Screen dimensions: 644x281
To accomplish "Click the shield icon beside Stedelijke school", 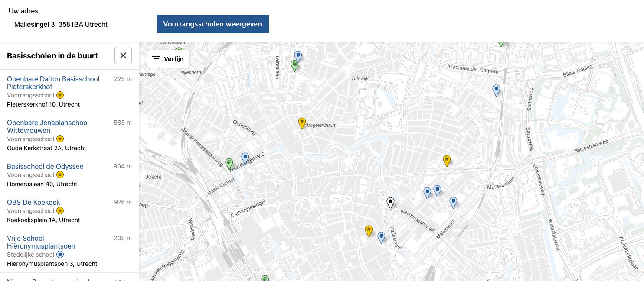I will [x=60, y=255].
